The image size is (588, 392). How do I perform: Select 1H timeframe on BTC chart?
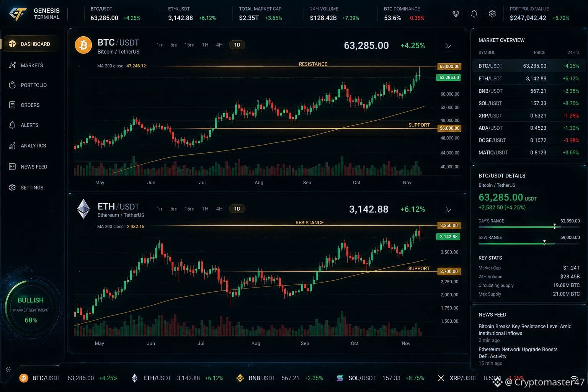coord(205,45)
